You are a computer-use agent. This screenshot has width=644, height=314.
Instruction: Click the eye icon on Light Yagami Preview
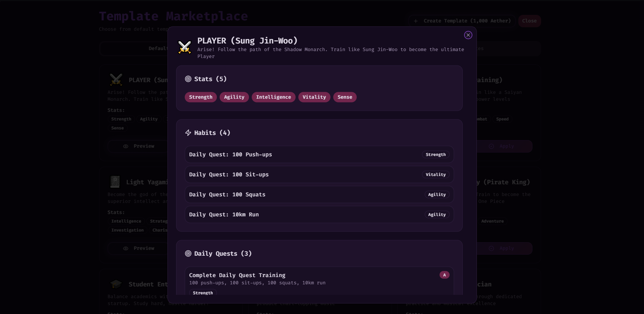126,248
